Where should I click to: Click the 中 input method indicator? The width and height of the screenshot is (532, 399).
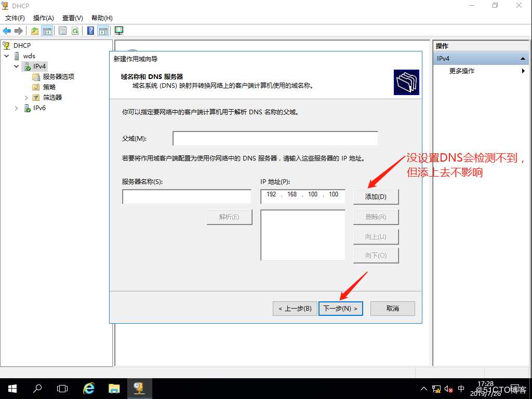pos(461,389)
